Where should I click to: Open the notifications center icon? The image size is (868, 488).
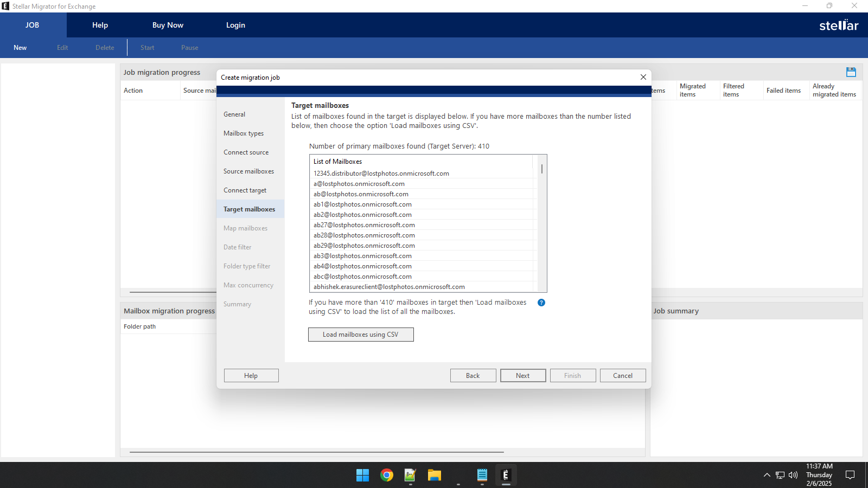click(850, 475)
